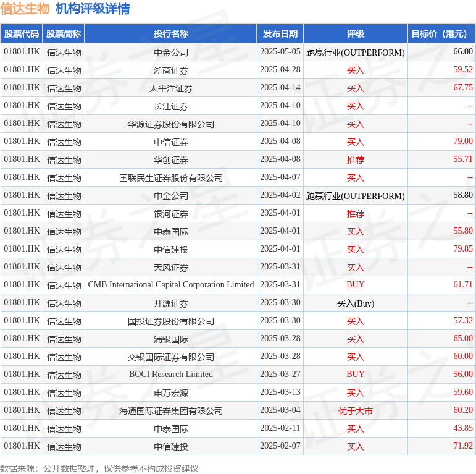Image resolution: width=476 pixels, height=474 pixels.
Task: Click the date 2025-03-04
Action: point(280,410)
